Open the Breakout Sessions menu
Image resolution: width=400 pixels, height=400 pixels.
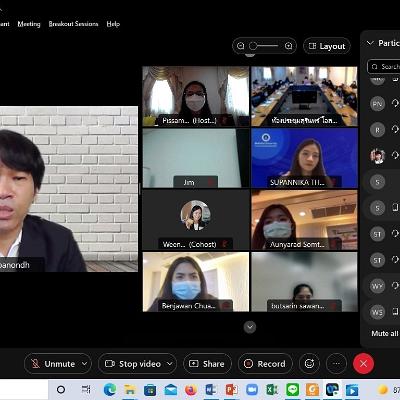click(73, 24)
